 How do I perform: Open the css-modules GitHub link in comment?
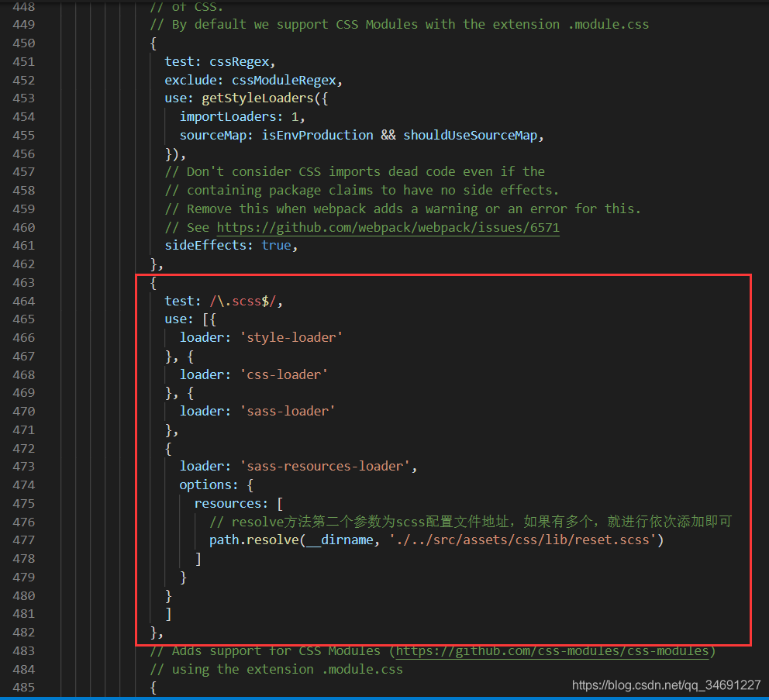coord(553,650)
